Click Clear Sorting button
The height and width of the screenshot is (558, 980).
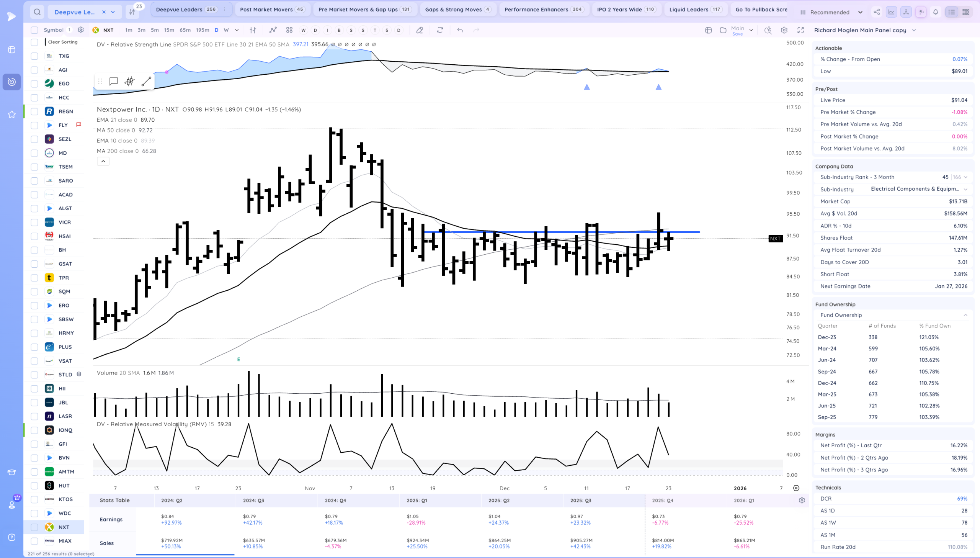[63, 42]
